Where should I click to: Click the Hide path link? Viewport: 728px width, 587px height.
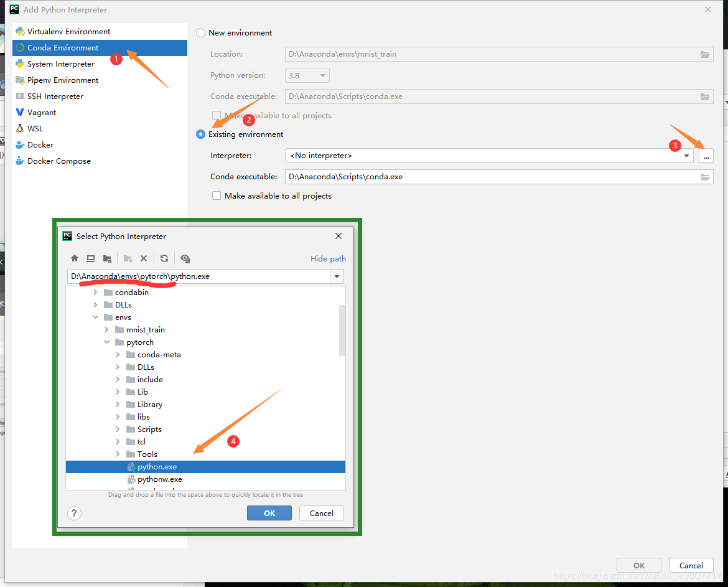coord(328,259)
